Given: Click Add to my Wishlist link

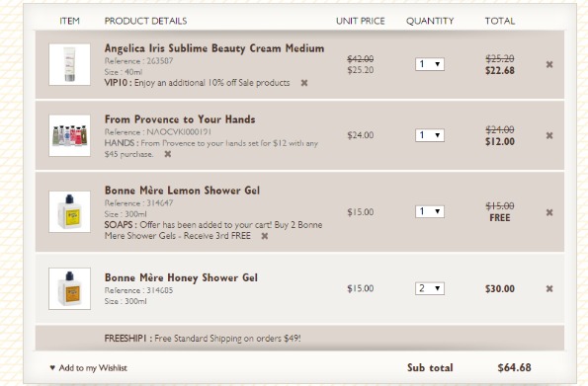Looking at the screenshot, I should click(93, 368).
